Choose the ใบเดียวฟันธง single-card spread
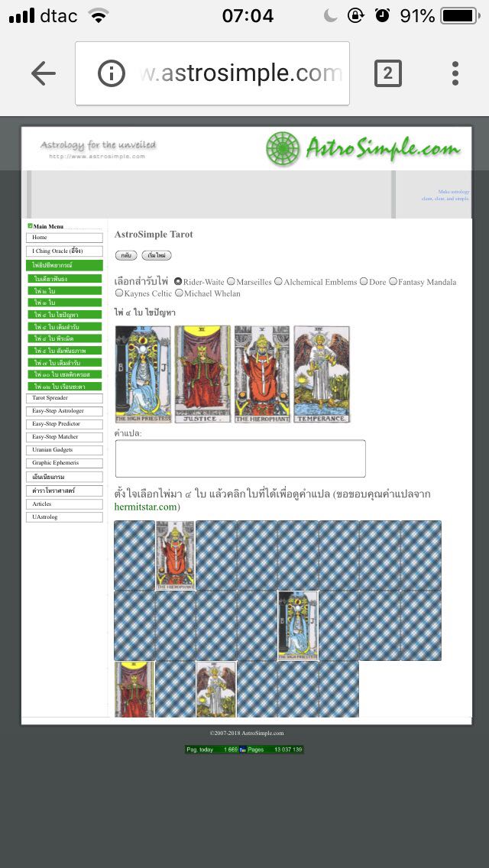This screenshot has width=489, height=868. pyautogui.click(x=65, y=278)
